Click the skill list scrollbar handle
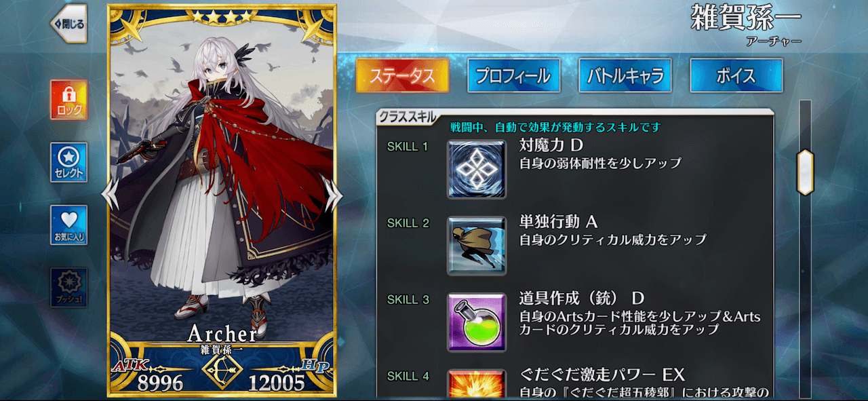Screen dimensions: 868x401 805,172
